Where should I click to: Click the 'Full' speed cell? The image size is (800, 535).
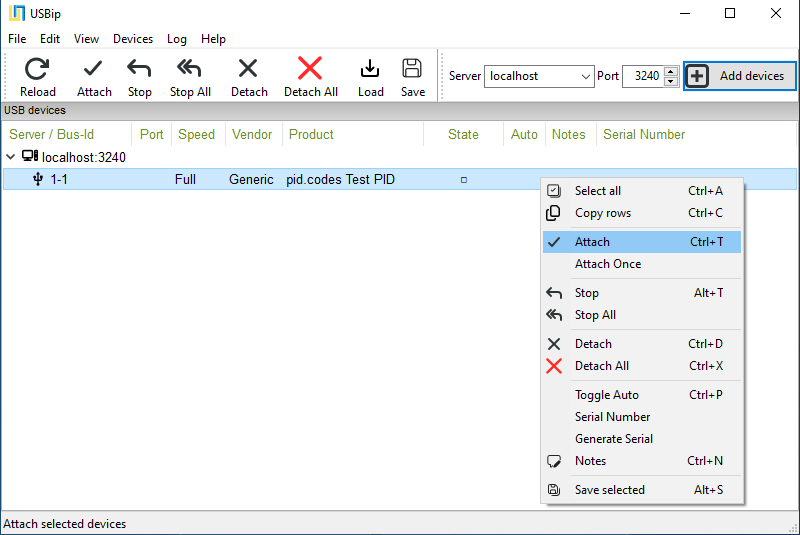(x=185, y=180)
